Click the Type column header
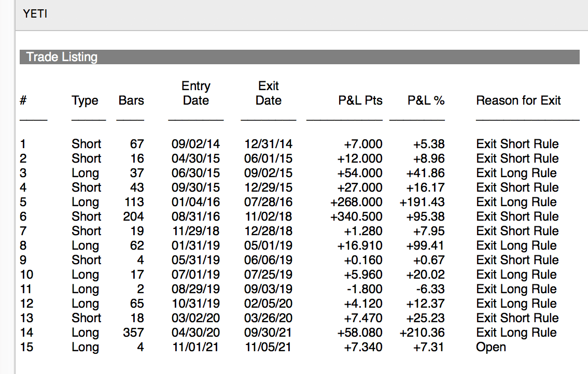 pyautogui.click(x=85, y=100)
